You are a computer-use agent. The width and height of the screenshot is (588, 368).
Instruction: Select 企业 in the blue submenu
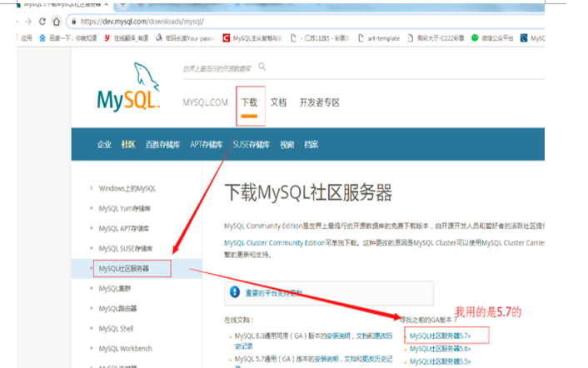(x=104, y=145)
